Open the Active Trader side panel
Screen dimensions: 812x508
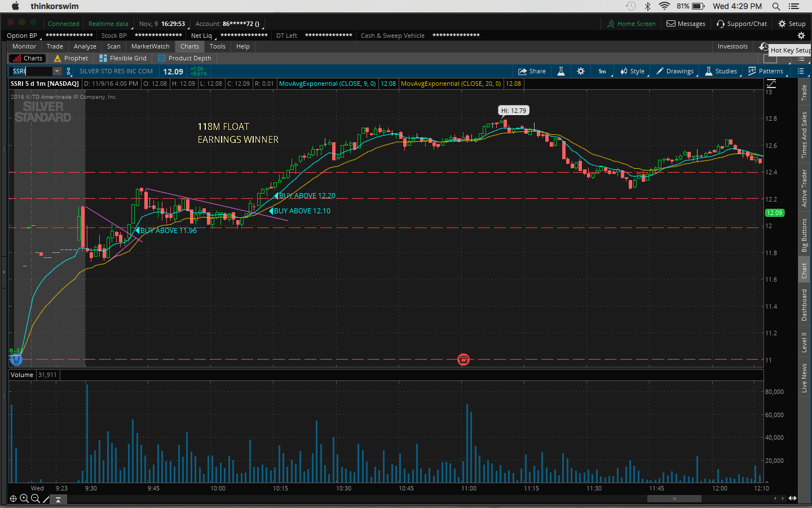[805, 188]
